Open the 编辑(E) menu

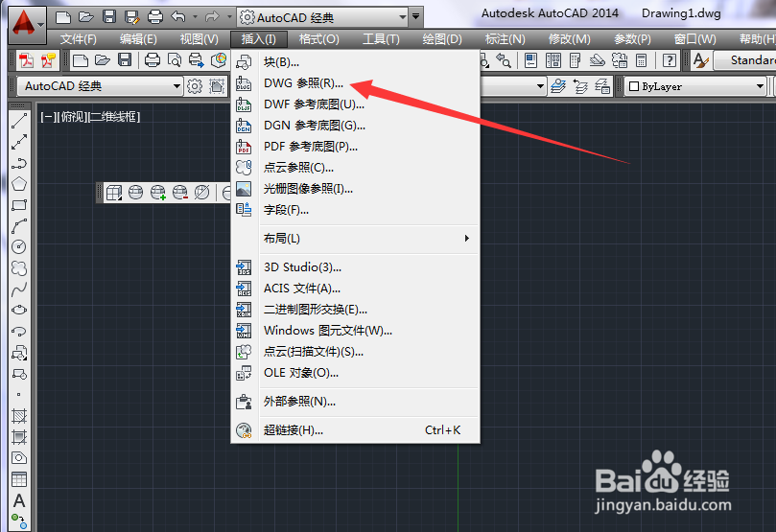pyautogui.click(x=138, y=39)
